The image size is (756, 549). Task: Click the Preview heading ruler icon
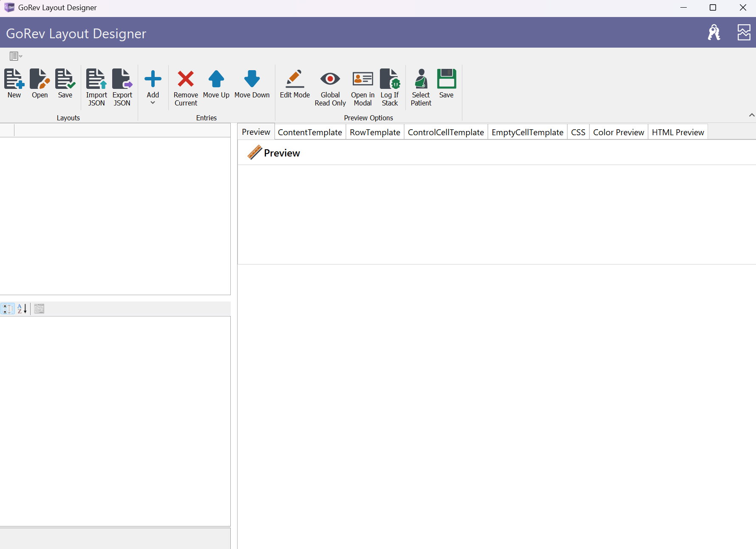point(255,152)
